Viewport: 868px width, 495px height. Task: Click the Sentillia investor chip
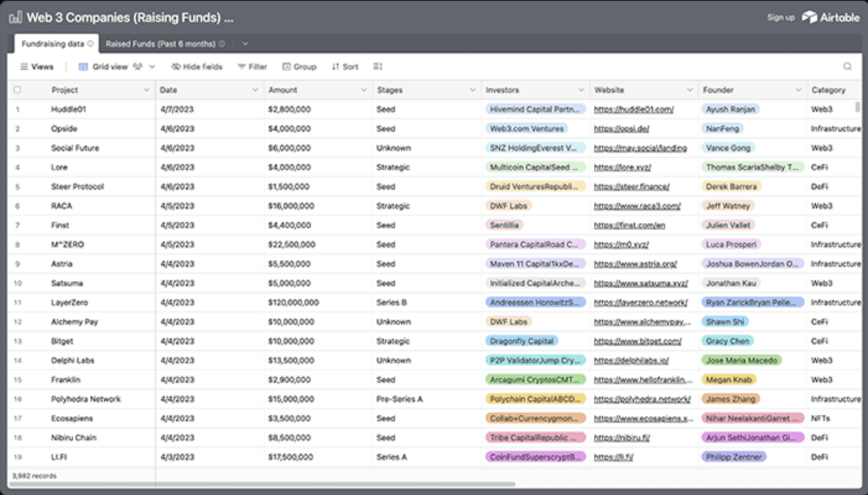tap(505, 225)
